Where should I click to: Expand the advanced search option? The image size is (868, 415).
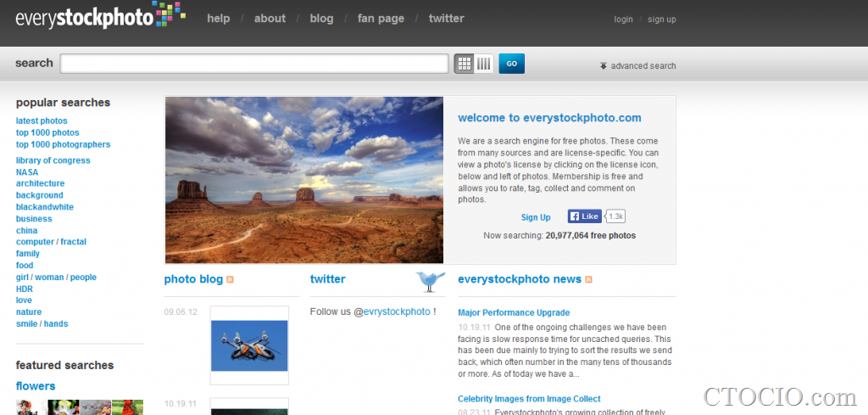click(637, 65)
